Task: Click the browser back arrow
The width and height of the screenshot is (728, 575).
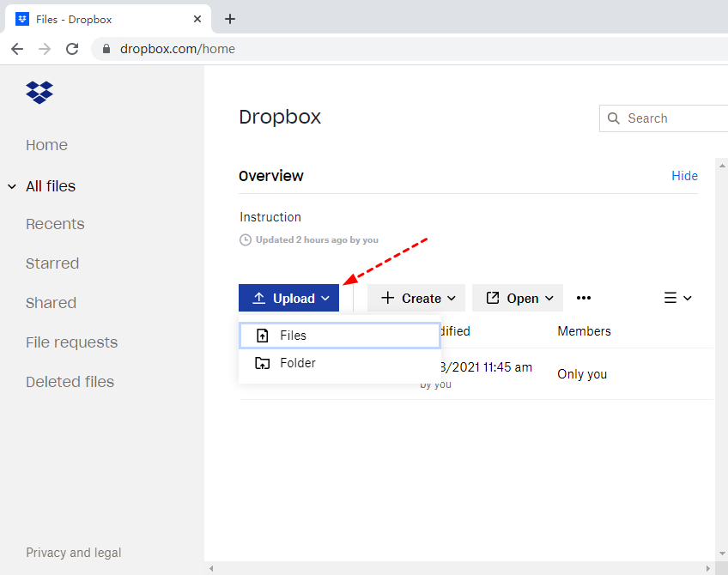Action: pyautogui.click(x=17, y=49)
